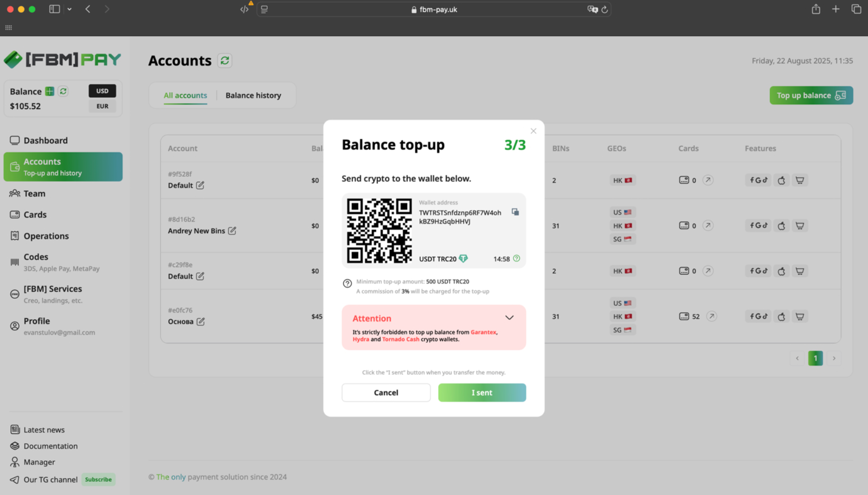This screenshot has width=868, height=495.
Task: Collapse the Attention warning chevron
Action: pos(509,318)
